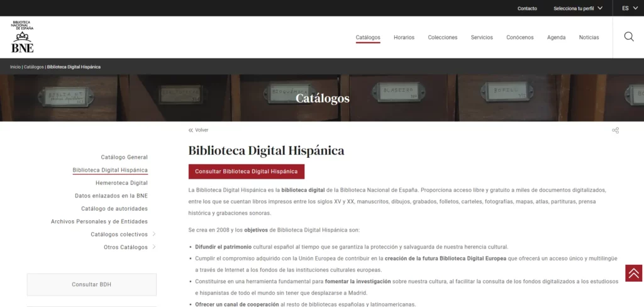Open the Selecciona tu perfil dropdown
Screen dimensions: 644x307
[578, 8]
